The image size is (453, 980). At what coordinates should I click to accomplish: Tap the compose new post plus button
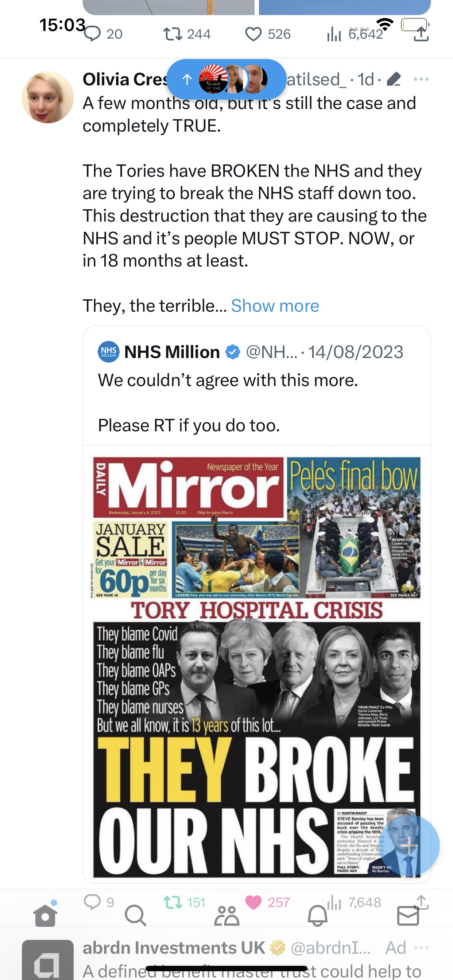coord(410,846)
